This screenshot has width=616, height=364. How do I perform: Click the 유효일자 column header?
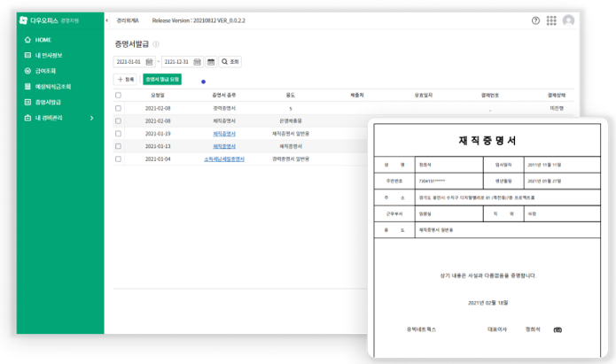point(424,95)
